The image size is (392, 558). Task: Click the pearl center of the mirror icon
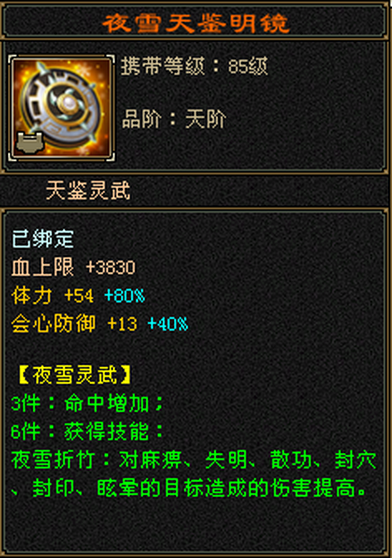point(68,103)
